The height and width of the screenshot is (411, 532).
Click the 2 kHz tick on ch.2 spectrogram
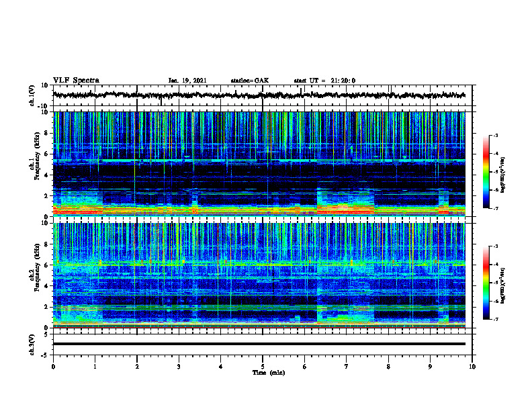pos(47,307)
